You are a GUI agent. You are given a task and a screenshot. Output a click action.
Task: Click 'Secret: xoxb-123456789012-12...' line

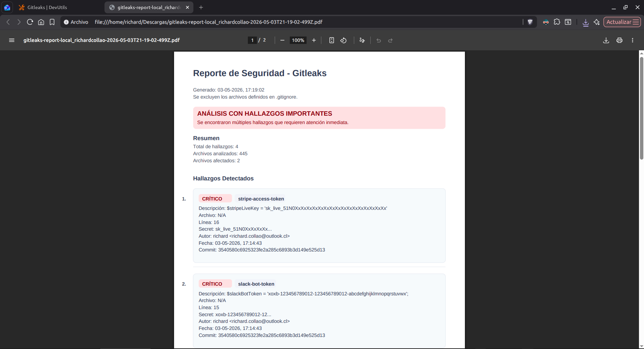point(235,314)
